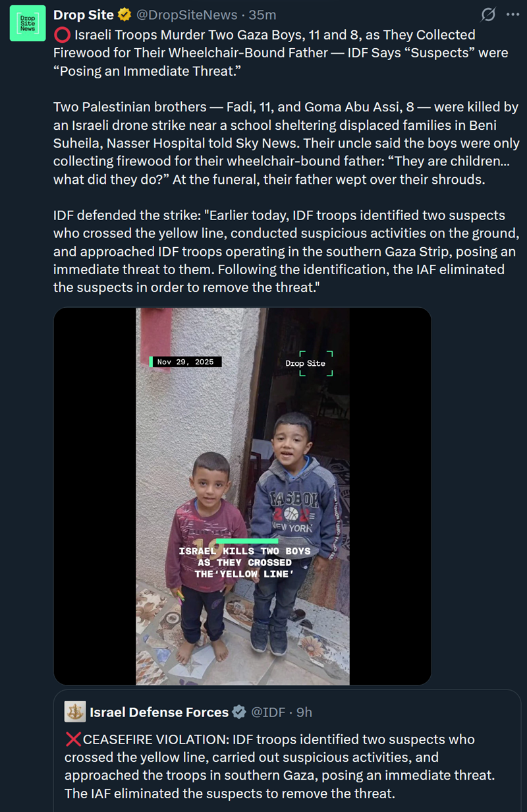Play the video of the two boys
Screen dimensions: 527x812
(242, 496)
